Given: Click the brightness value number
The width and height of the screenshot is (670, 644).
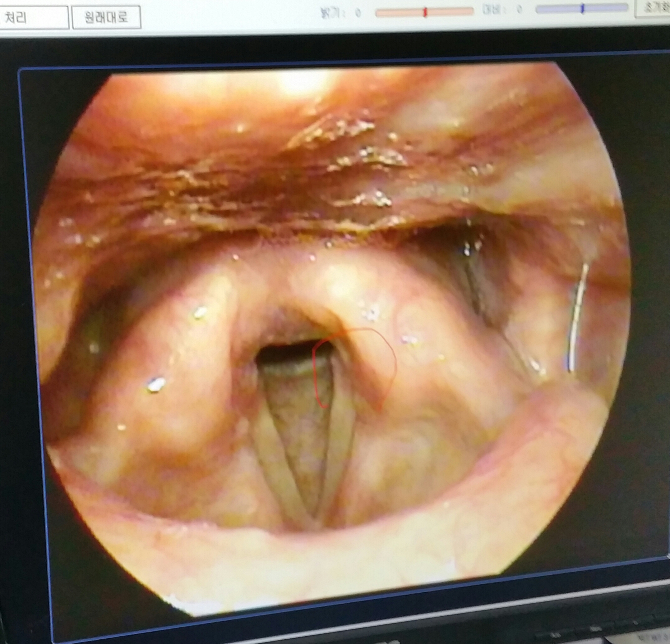Looking at the screenshot, I should pyautogui.click(x=358, y=13).
